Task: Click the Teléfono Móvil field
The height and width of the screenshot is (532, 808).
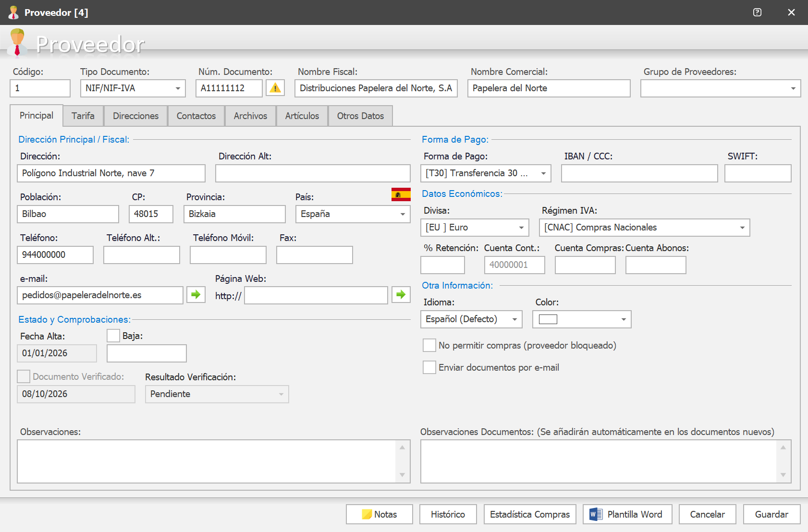Action: (x=228, y=255)
